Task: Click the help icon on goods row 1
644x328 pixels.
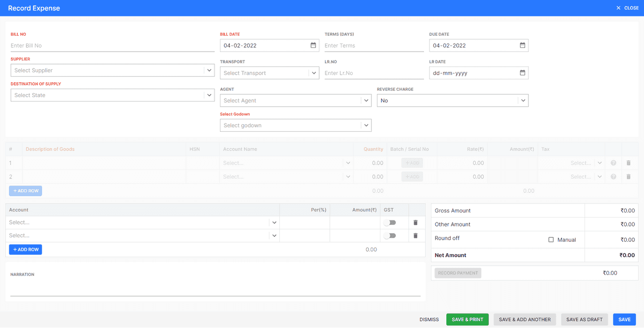Action: [x=613, y=163]
